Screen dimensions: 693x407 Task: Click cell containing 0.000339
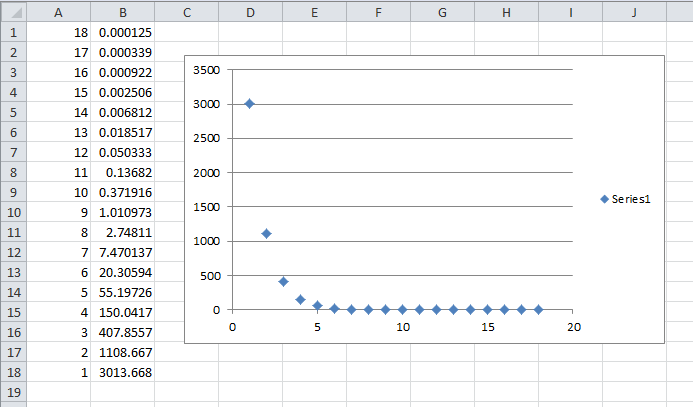pyautogui.click(x=122, y=53)
